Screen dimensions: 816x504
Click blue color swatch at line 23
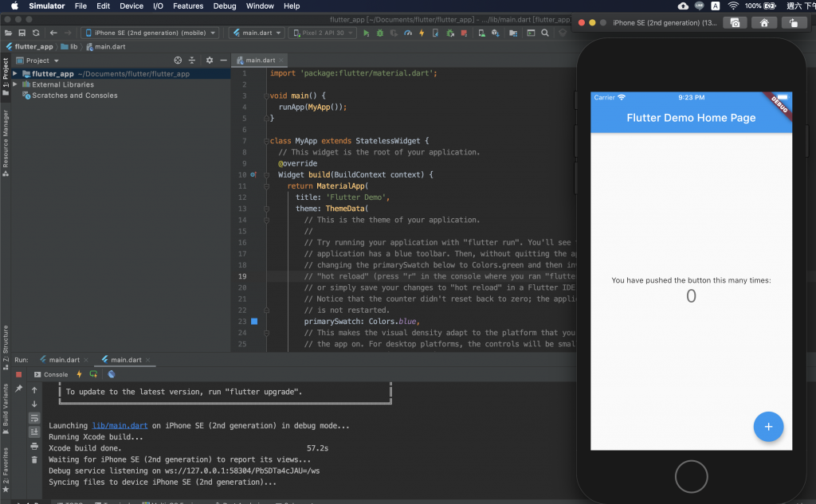click(x=254, y=322)
